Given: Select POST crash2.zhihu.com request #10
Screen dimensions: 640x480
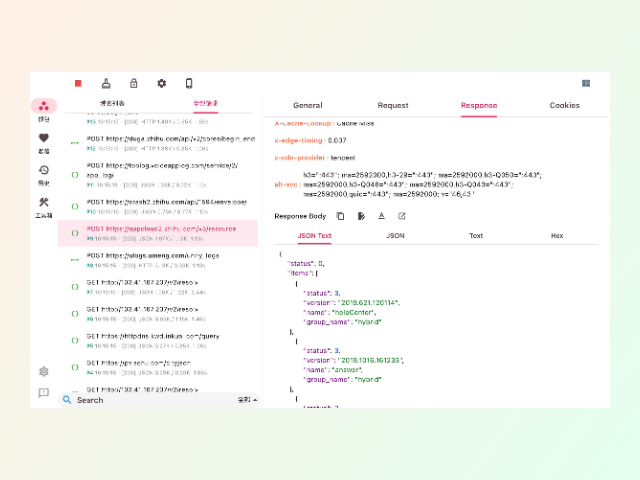Looking at the screenshot, I should click(158, 207).
